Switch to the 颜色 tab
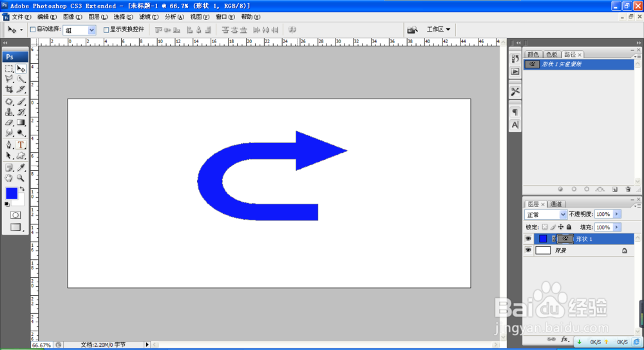This screenshot has height=350, width=644. (533, 55)
